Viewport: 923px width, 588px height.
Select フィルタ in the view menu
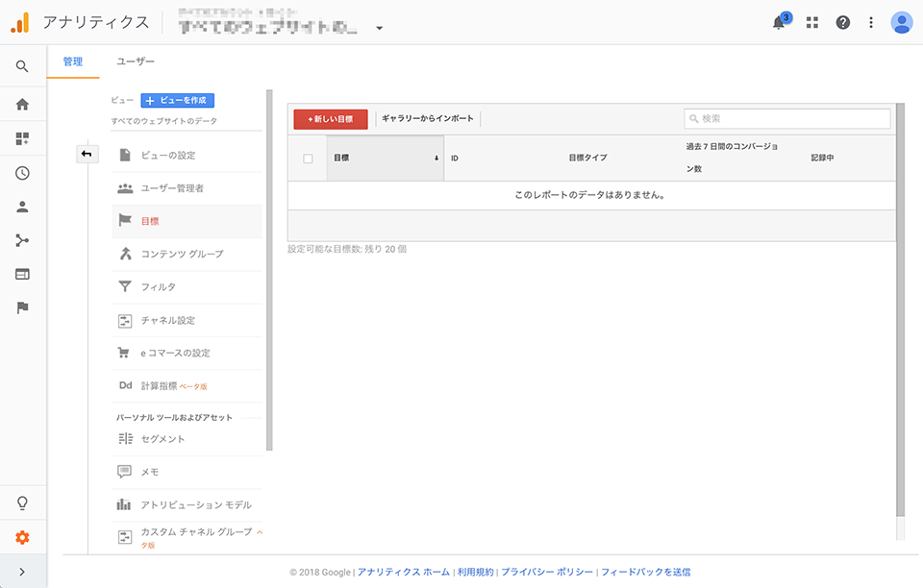(x=159, y=286)
